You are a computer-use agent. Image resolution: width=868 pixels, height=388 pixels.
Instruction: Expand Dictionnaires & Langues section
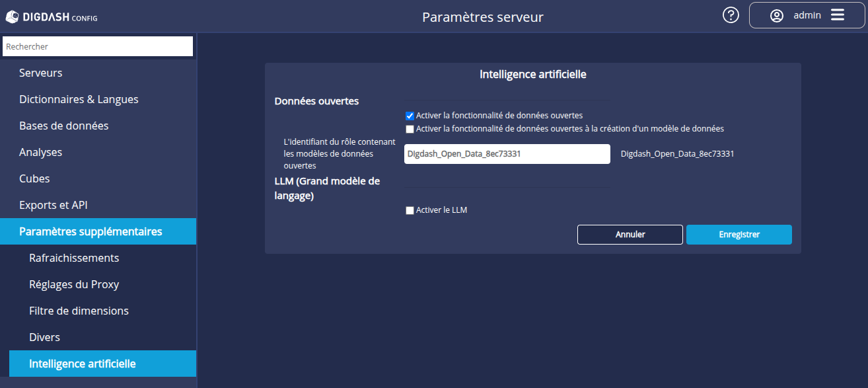coord(79,99)
